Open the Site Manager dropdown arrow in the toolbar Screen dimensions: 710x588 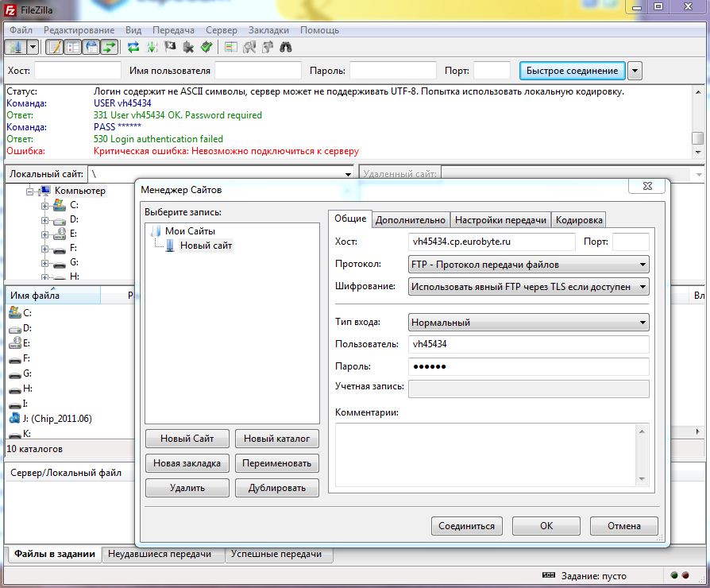pyautogui.click(x=33, y=47)
